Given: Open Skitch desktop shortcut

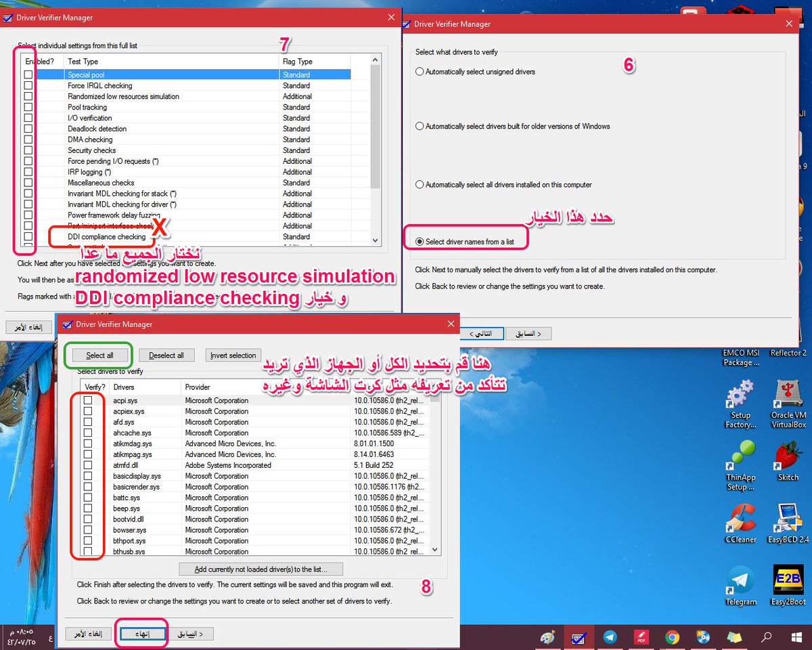Looking at the screenshot, I should pos(788,461).
